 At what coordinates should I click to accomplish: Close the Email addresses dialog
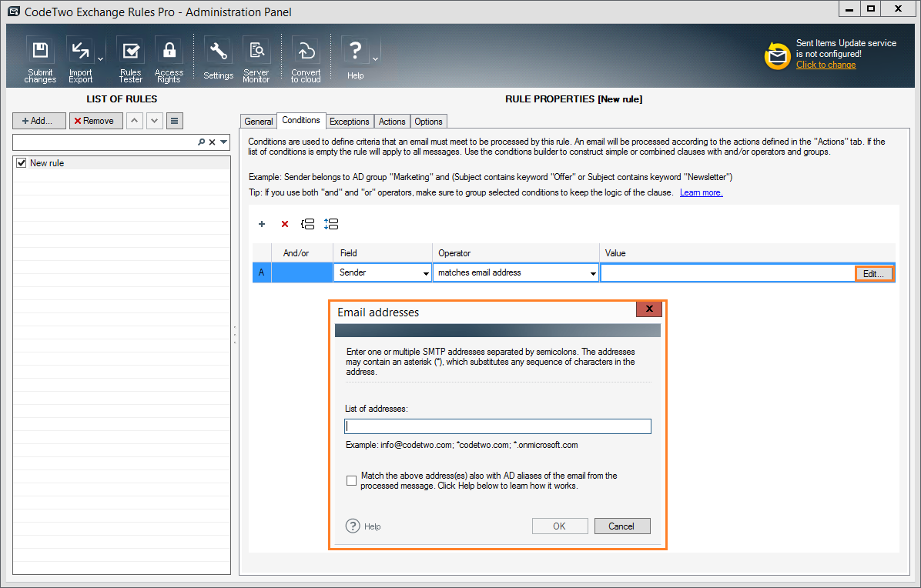pyautogui.click(x=649, y=309)
